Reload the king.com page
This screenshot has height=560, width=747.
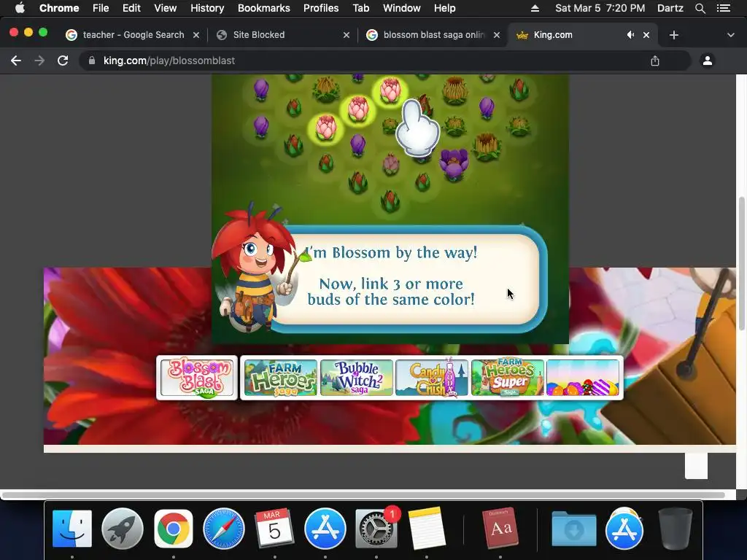click(x=63, y=61)
